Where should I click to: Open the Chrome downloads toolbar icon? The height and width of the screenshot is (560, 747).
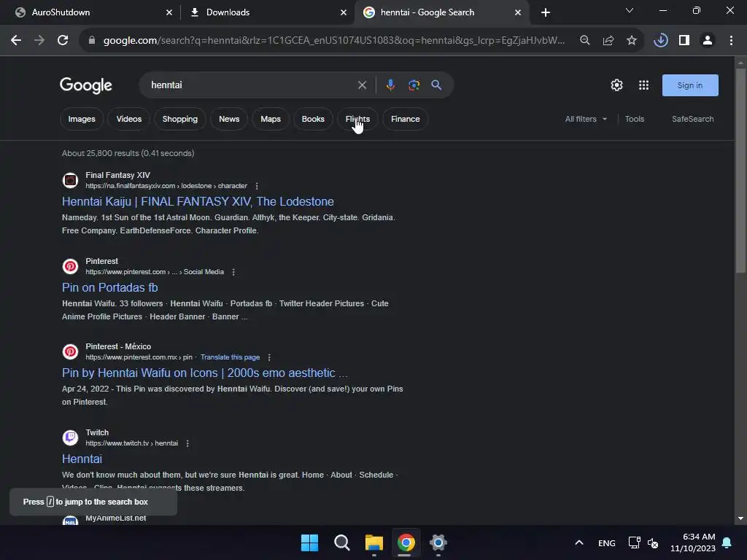660,41
